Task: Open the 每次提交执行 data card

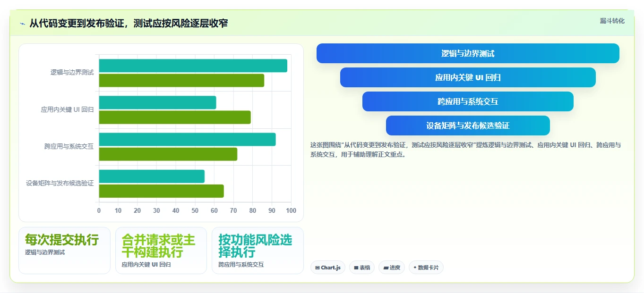Action: (x=64, y=251)
